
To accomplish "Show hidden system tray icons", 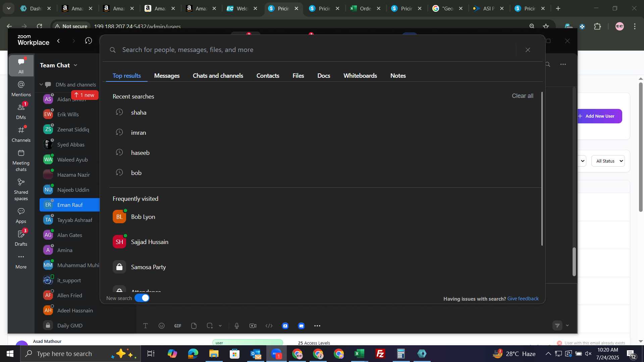I will 548,354.
